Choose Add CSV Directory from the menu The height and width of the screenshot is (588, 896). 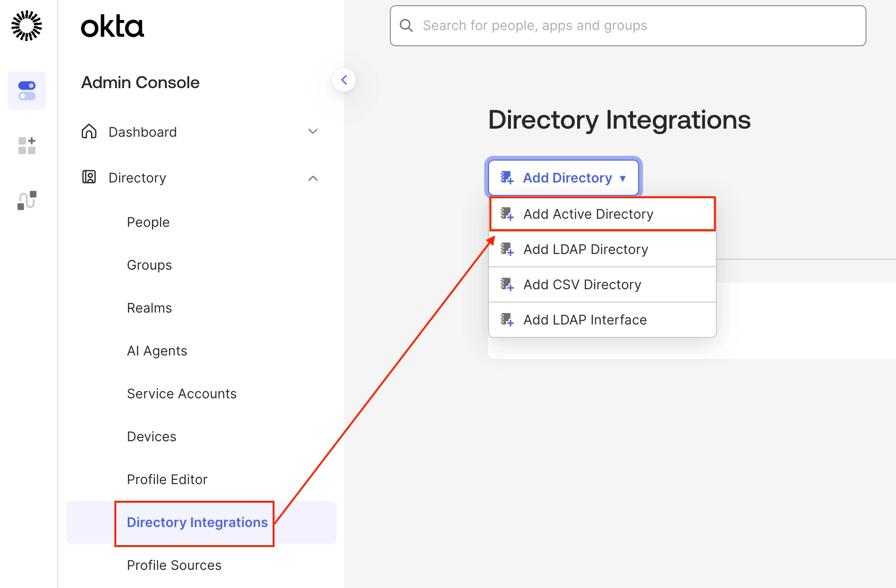coord(602,284)
